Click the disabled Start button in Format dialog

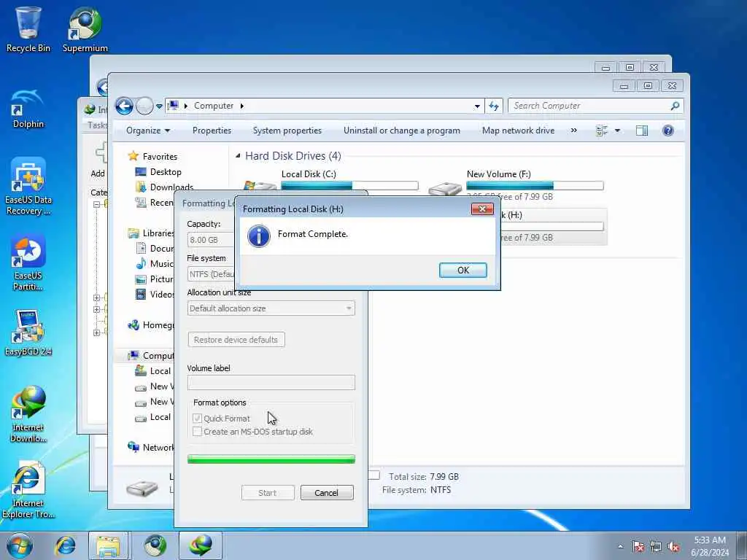pyautogui.click(x=268, y=493)
